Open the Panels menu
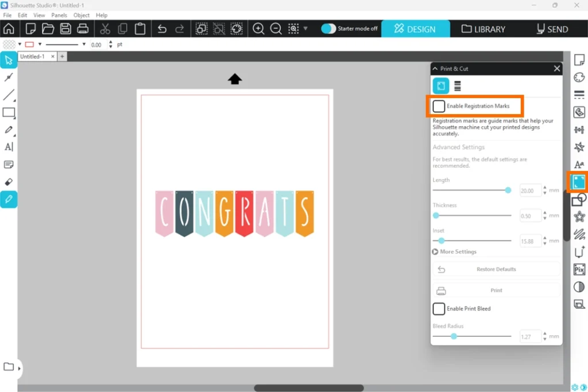 59,15
